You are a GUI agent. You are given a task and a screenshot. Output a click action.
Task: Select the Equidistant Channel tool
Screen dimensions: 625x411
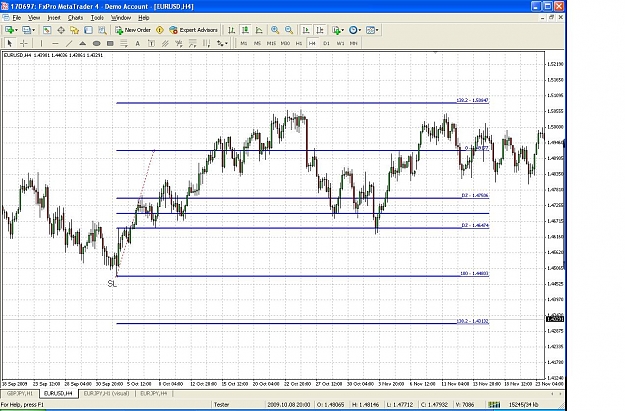click(165, 43)
